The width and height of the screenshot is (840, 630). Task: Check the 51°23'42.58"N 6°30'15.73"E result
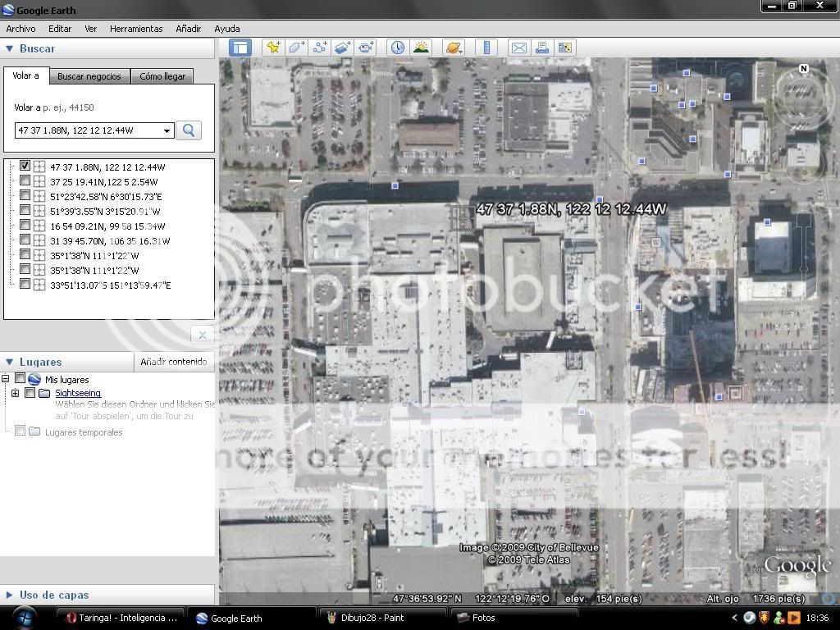click(25, 195)
